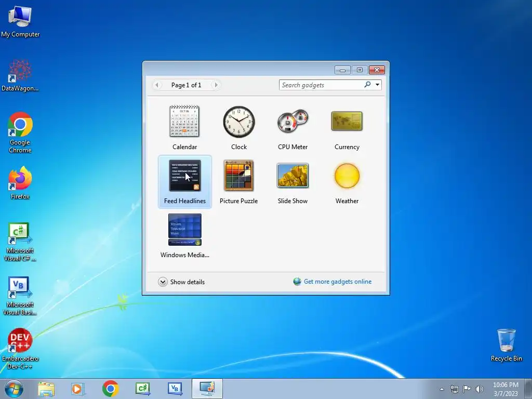Open the search options dropdown arrow
This screenshot has width=532, height=399.
coord(377,85)
